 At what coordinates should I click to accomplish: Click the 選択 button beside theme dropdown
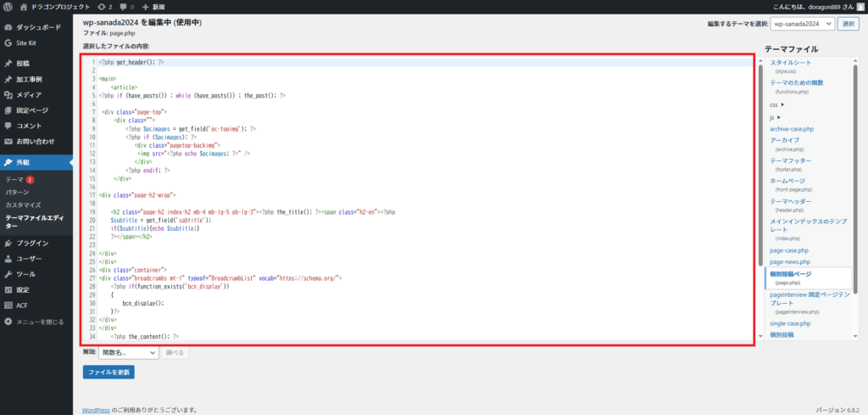click(x=849, y=24)
